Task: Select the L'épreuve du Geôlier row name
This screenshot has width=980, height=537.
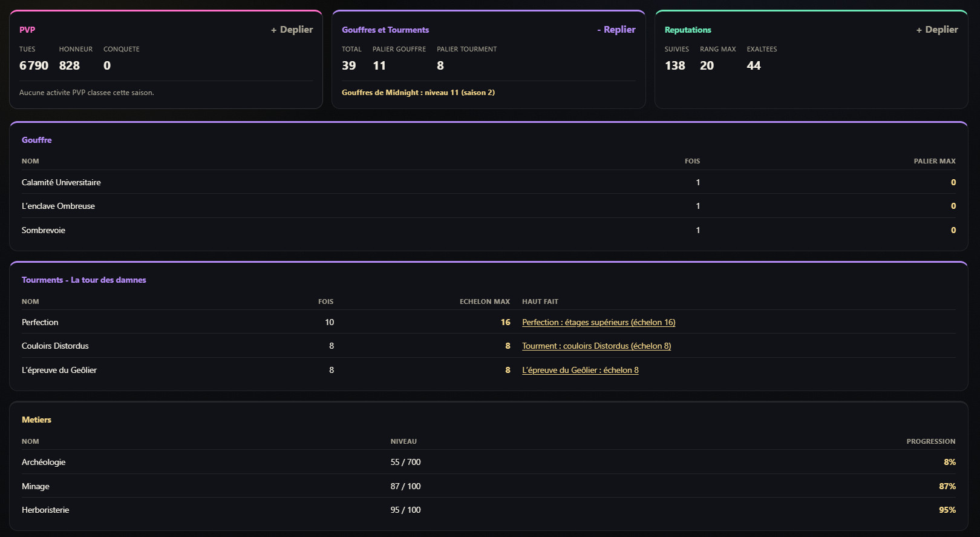Action: tap(59, 370)
